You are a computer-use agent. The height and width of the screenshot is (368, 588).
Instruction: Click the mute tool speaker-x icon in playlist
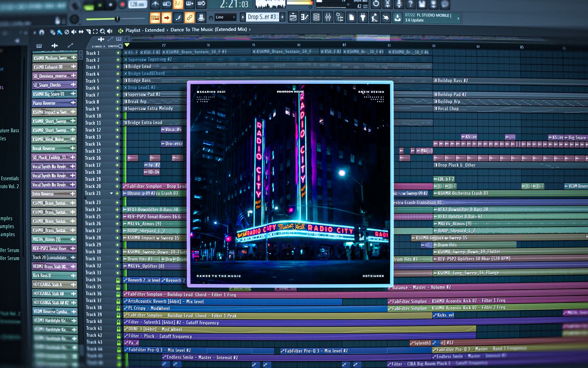[73, 32]
